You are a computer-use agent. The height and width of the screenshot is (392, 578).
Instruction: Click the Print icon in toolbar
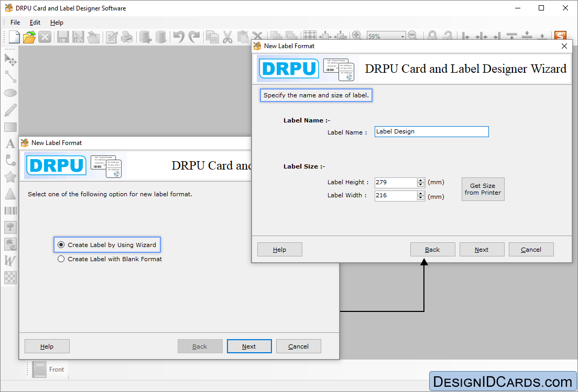(x=127, y=37)
